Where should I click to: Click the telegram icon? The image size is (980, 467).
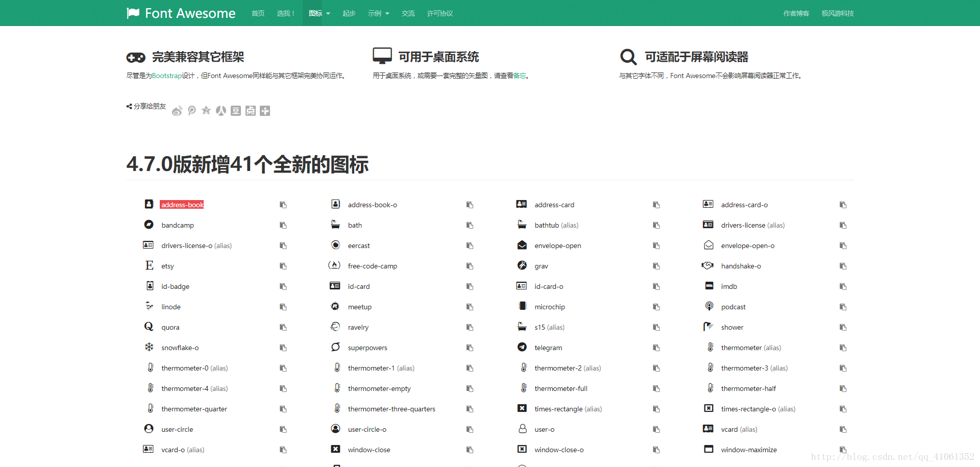[522, 347]
